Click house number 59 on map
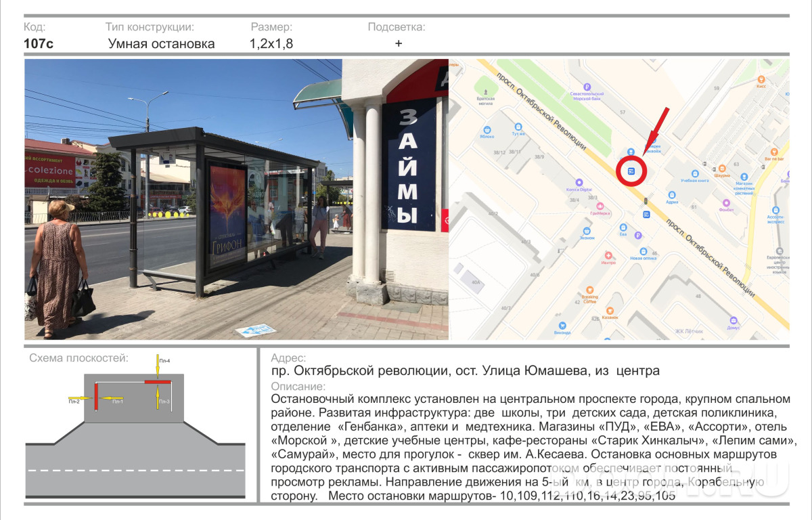This screenshot has width=812, height=520. click(x=716, y=88)
